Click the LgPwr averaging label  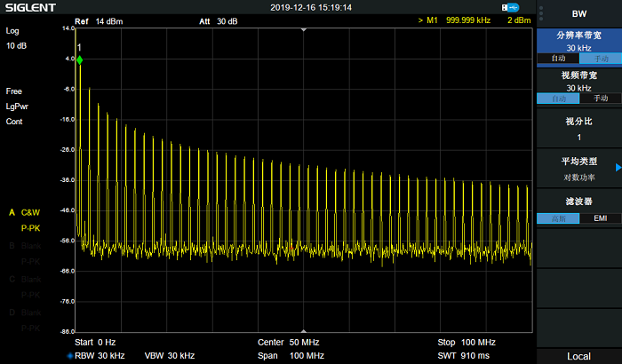tap(17, 107)
